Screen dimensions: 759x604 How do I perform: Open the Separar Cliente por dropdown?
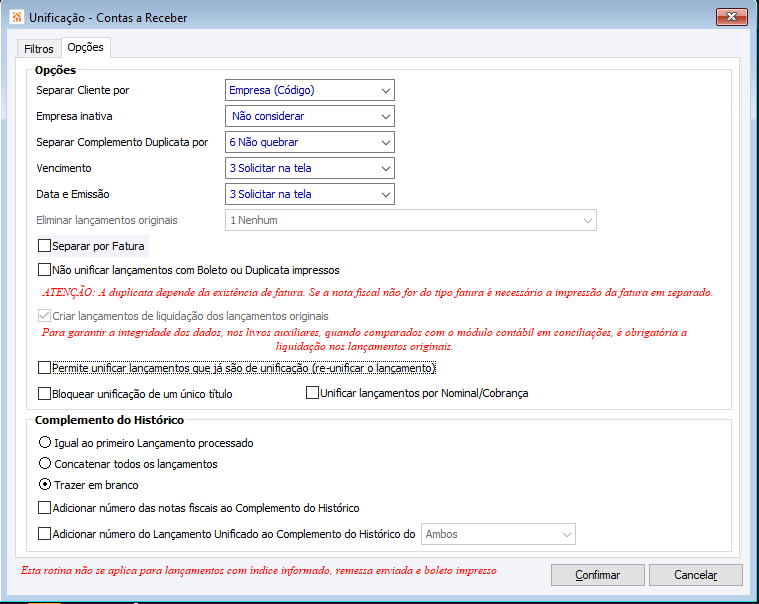[x=310, y=90]
